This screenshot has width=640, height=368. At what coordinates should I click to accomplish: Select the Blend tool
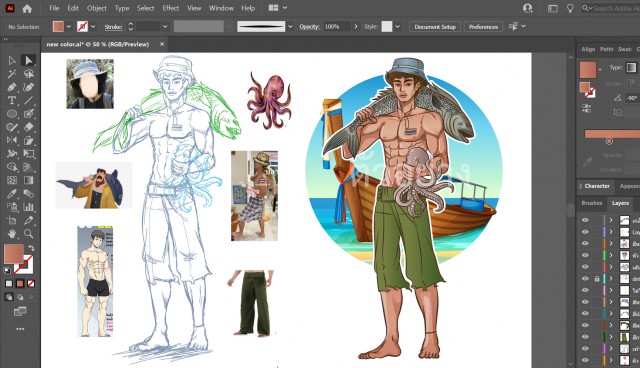tap(28, 193)
